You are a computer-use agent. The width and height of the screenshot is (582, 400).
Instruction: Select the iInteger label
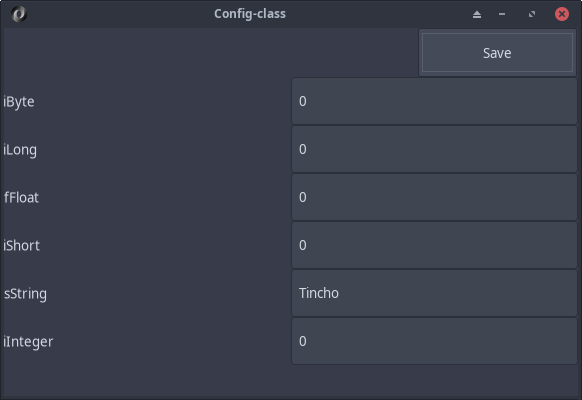click(x=28, y=342)
